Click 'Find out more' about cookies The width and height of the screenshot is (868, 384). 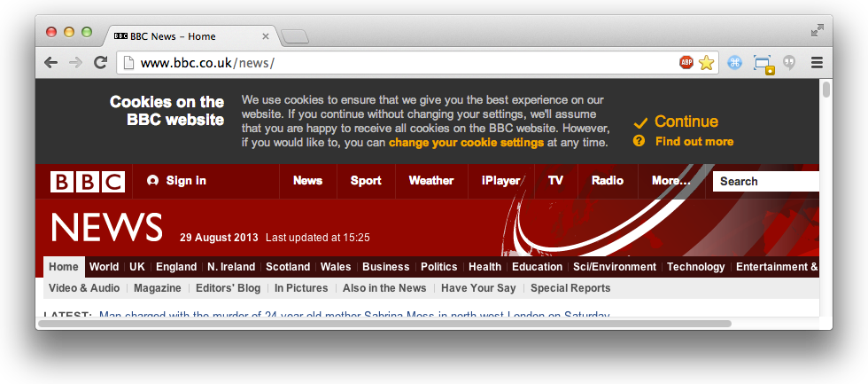point(694,142)
